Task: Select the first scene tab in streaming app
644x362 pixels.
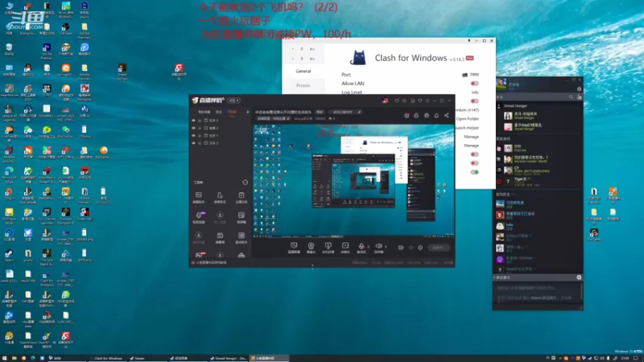Action: (x=204, y=112)
